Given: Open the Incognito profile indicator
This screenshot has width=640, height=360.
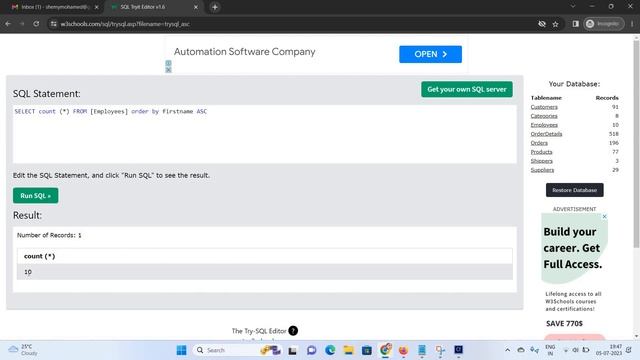Looking at the screenshot, I should click(x=604, y=24).
